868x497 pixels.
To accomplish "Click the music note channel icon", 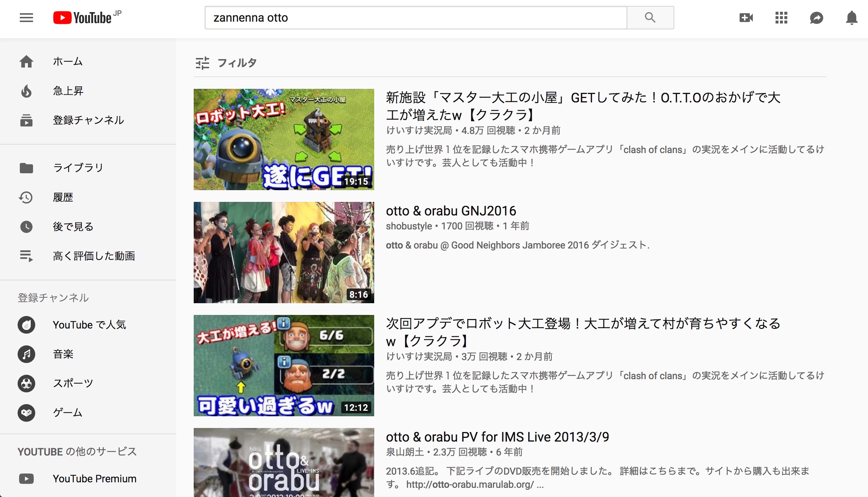I will click(26, 354).
